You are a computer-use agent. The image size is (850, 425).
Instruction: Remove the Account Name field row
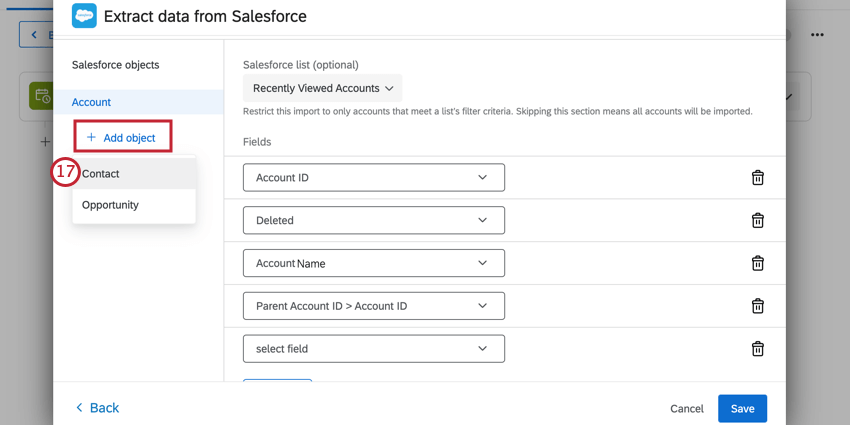[757, 263]
